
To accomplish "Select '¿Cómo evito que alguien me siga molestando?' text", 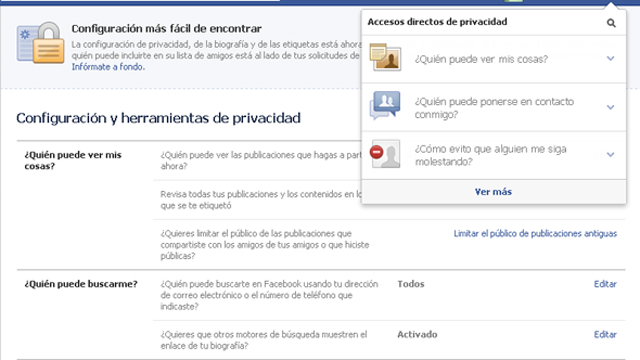I will click(x=491, y=155).
